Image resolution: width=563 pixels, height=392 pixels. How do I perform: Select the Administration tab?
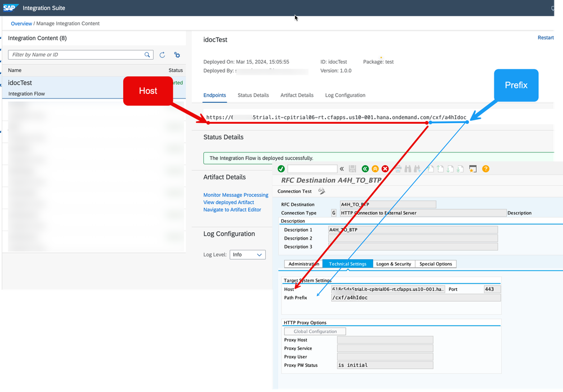303,263
